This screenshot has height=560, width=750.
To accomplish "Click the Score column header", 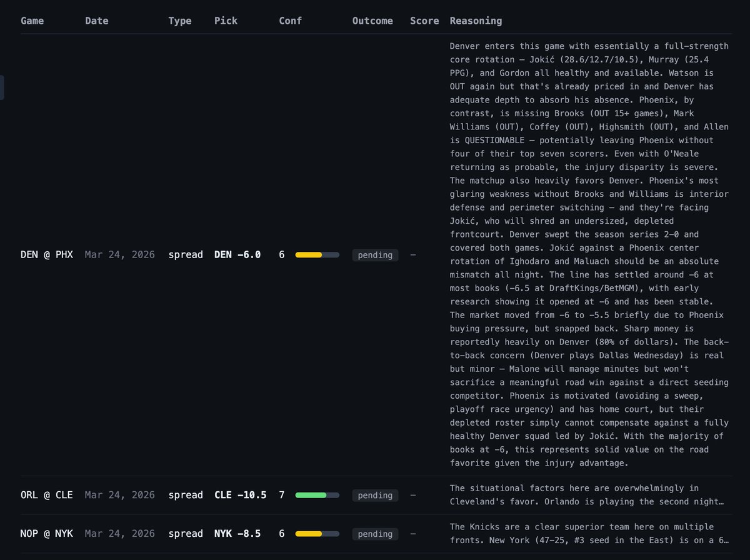I will [x=424, y=21].
